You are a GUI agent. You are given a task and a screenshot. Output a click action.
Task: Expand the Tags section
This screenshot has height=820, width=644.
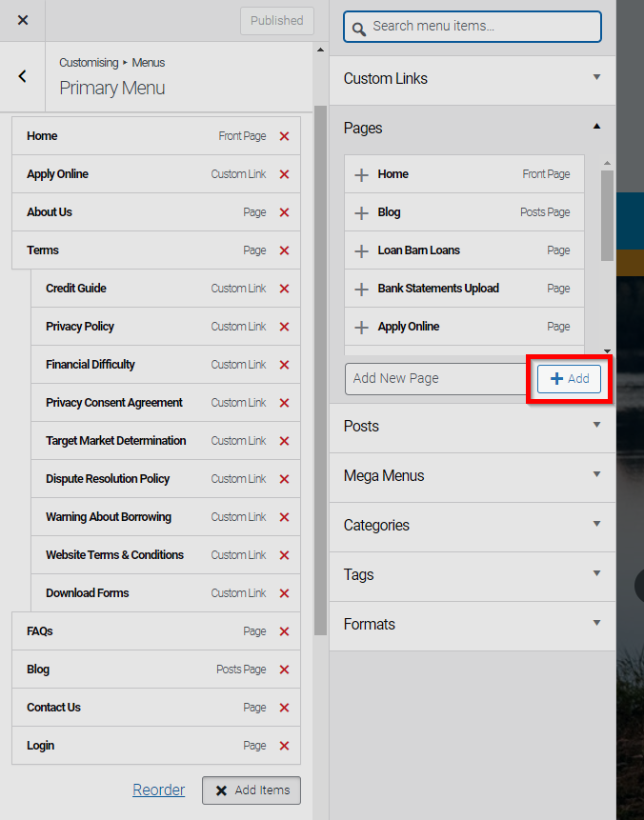pyautogui.click(x=473, y=574)
